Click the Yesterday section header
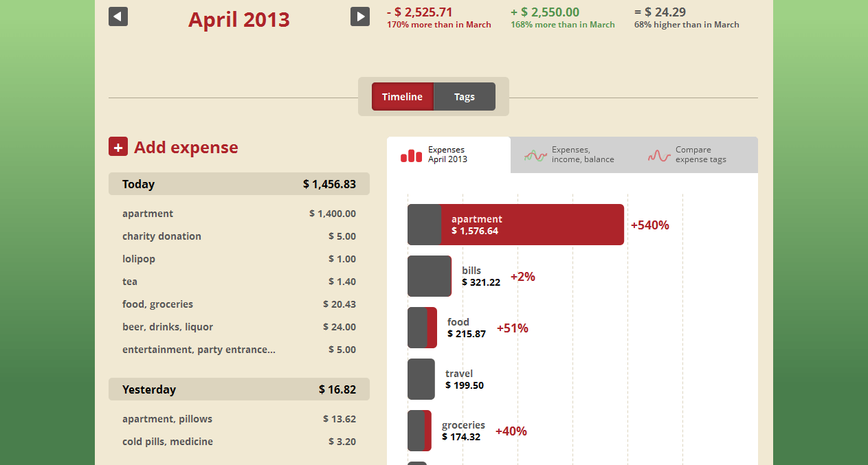The image size is (868, 465). click(239, 389)
